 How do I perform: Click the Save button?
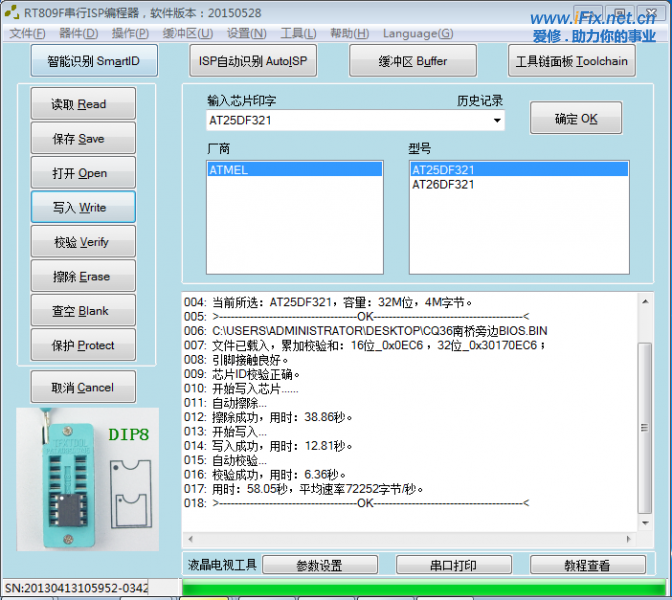tap(83, 138)
